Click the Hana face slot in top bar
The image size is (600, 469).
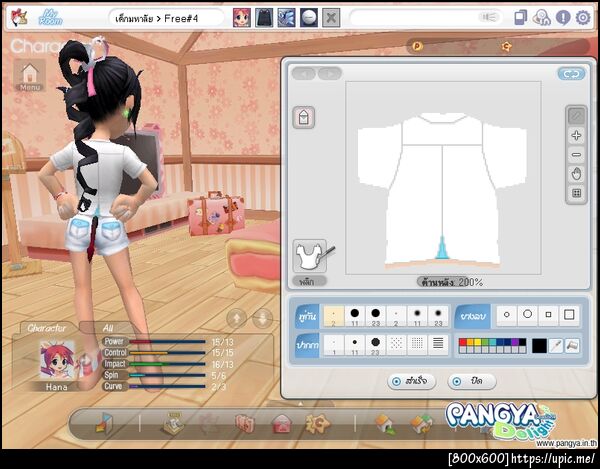[x=242, y=18]
